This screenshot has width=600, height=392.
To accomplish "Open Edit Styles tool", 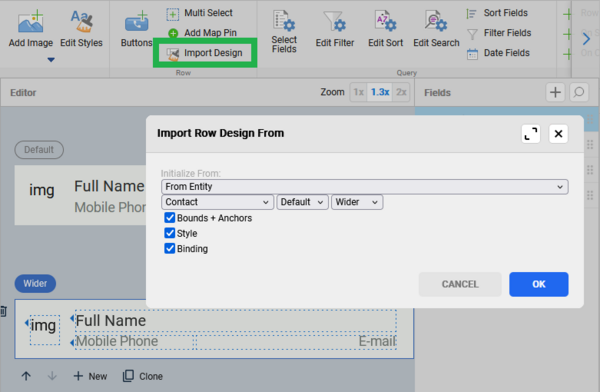I will click(x=81, y=29).
